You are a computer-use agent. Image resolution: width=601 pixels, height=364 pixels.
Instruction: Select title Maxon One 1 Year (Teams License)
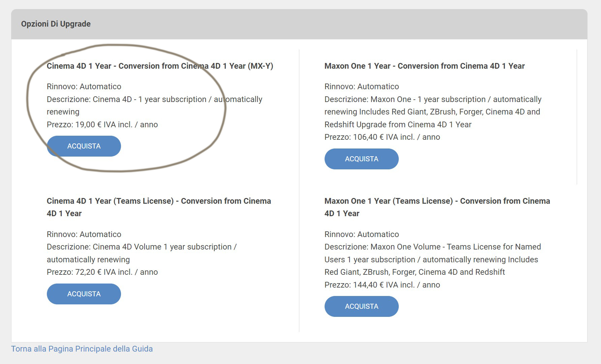point(437,207)
